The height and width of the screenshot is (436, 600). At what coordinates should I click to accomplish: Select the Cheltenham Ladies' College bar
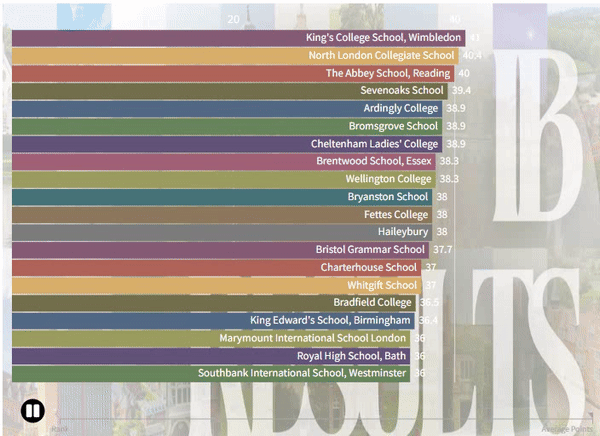coord(227,144)
